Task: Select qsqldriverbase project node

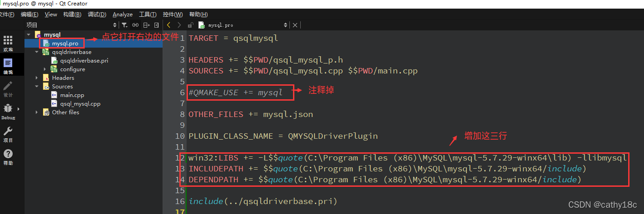Action: click(x=72, y=52)
